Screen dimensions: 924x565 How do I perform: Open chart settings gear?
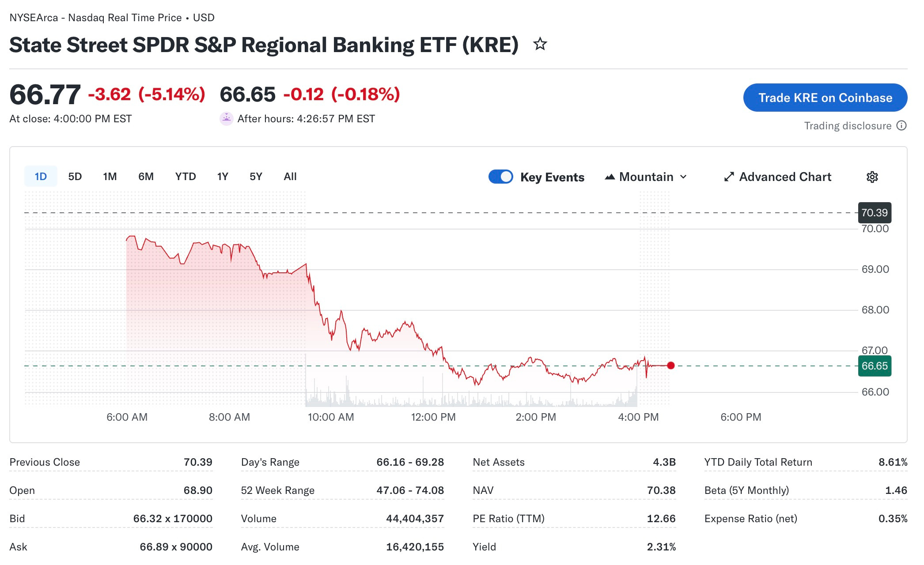[x=872, y=177]
